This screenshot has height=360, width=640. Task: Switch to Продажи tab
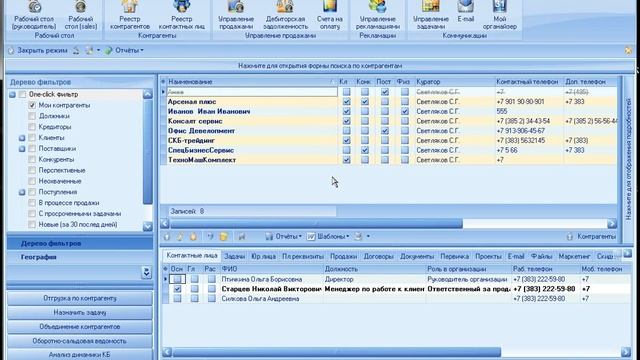(343, 256)
